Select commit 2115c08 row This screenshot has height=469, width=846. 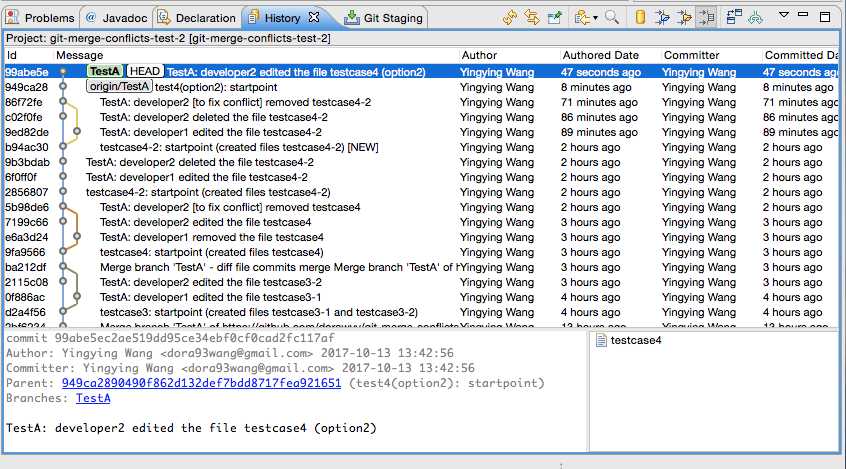[x=421, y=282]
